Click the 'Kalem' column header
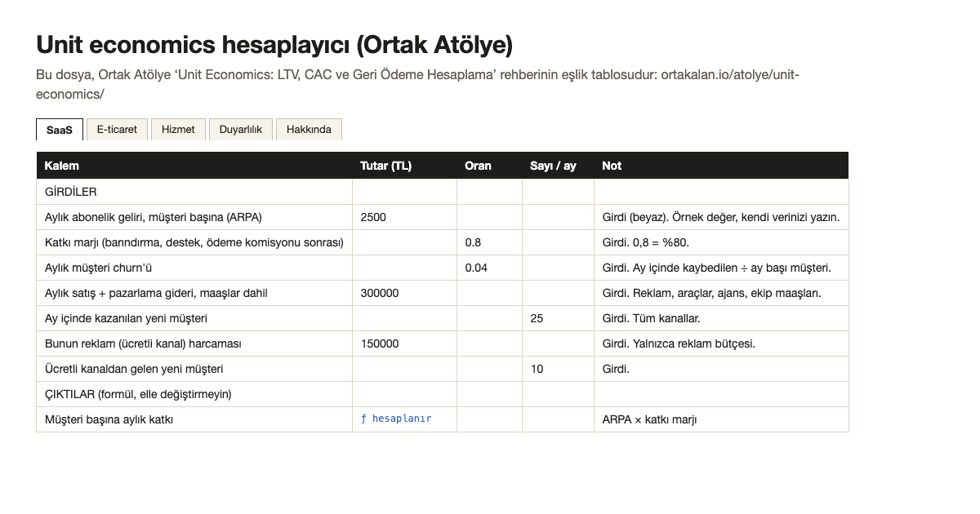 [194, 166]
